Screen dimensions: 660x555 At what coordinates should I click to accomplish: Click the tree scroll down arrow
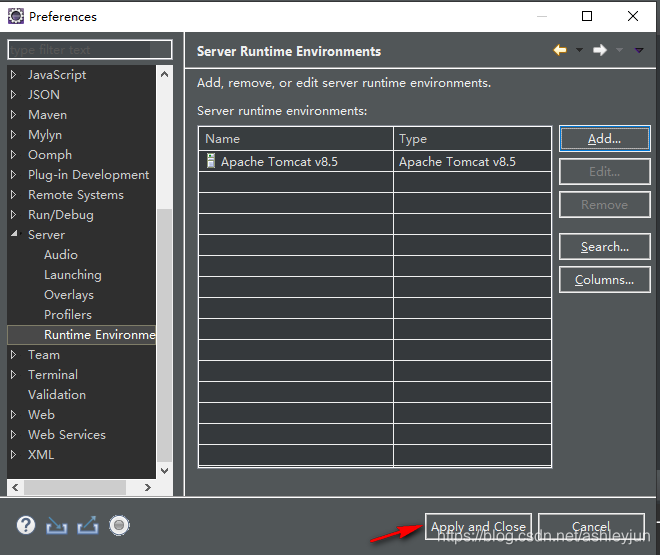point(165,470)
